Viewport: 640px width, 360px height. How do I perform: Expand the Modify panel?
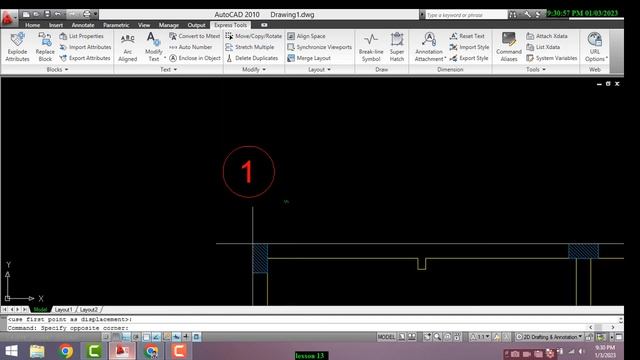(x=253, y=70)
